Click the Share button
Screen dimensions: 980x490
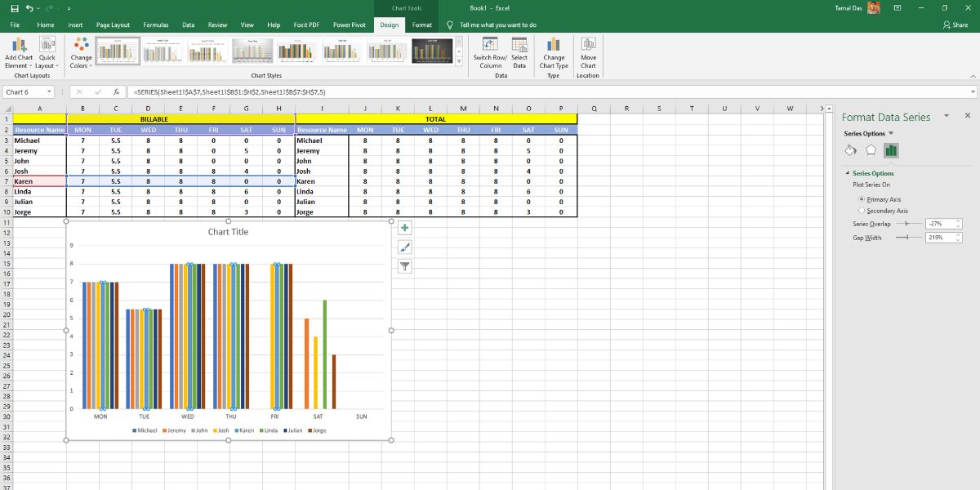click(x=955, y=24)
